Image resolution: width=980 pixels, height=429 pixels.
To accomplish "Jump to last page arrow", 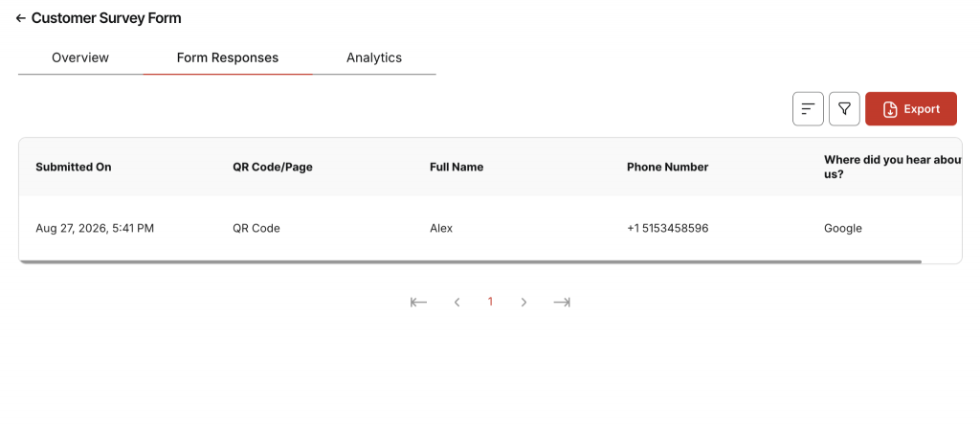I will pyautogui.click(x=562, y=302).
